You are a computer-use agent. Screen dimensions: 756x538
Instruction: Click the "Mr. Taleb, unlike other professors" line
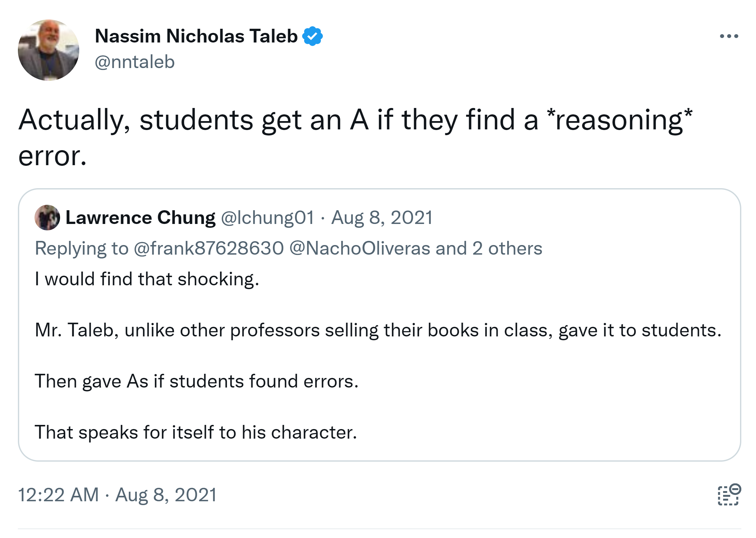click(378, 330)
